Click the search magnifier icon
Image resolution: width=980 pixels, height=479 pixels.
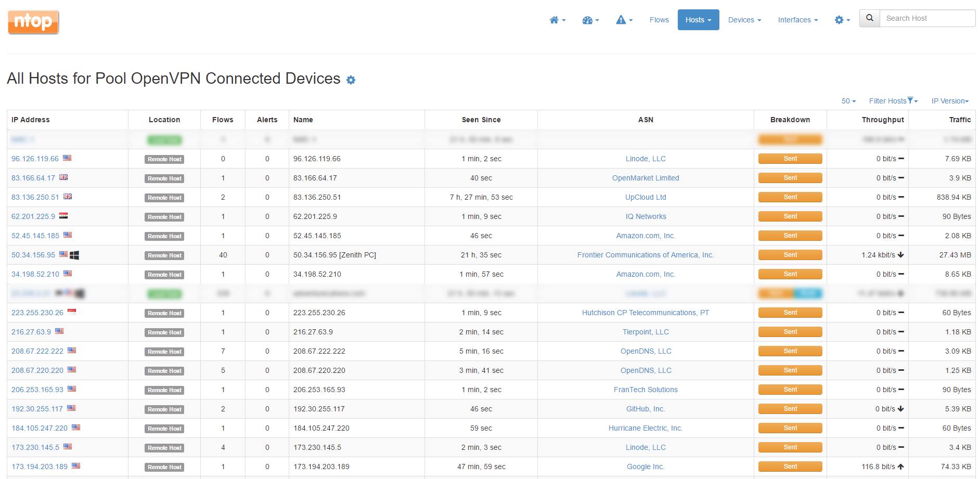(x=869, y=18)
